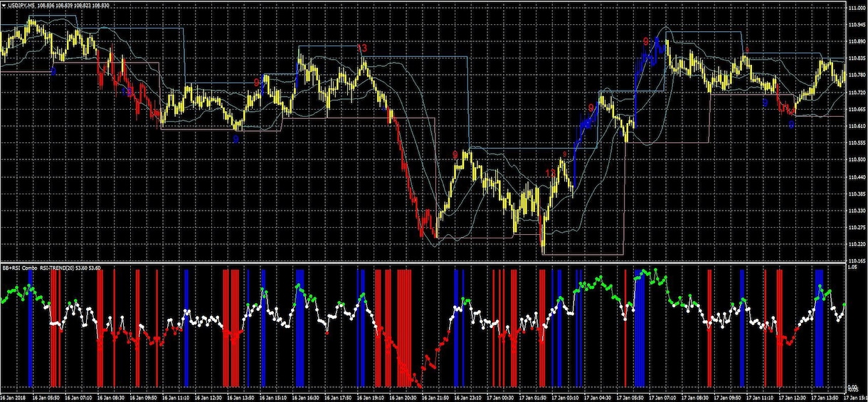Click the 110.720 price axis label
Viewport: 868px width, 402px height.
(x=857, y=92)
